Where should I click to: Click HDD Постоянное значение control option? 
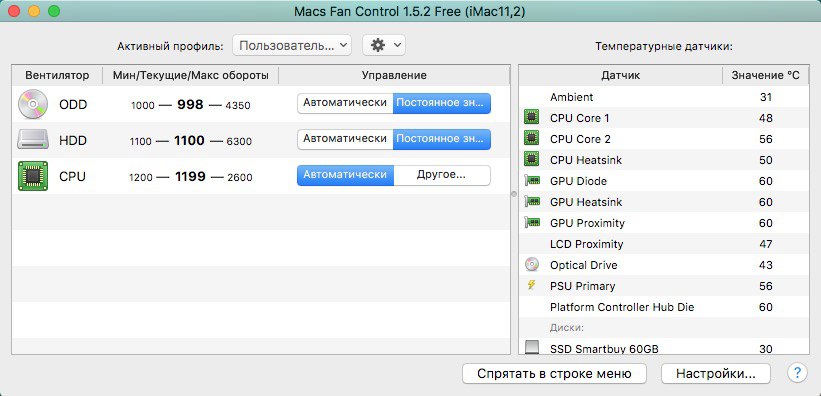pos(441,139)
